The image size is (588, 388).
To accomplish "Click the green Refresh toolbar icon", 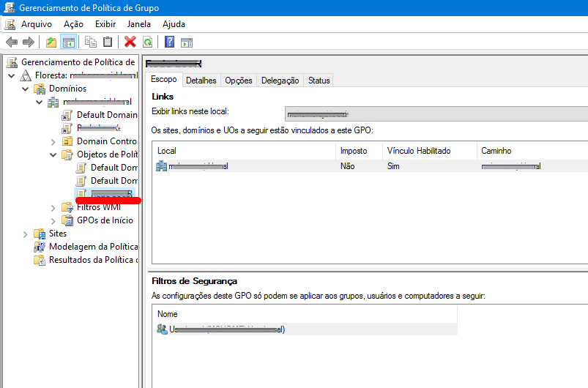I will click(x=147, y=42).
